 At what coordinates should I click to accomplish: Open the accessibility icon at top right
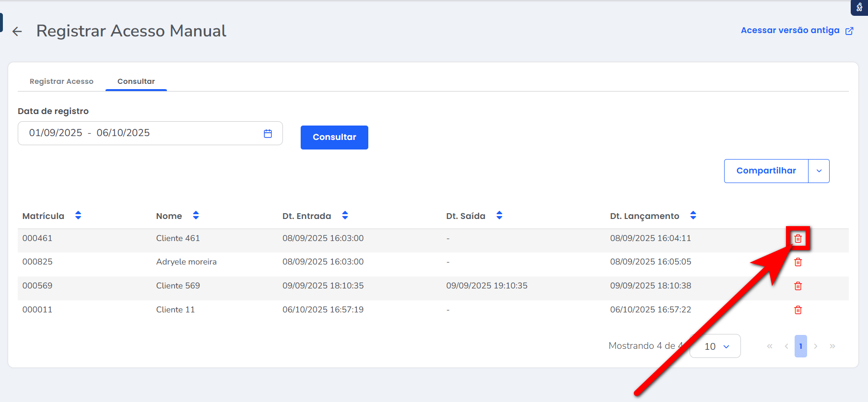[859, 7]
